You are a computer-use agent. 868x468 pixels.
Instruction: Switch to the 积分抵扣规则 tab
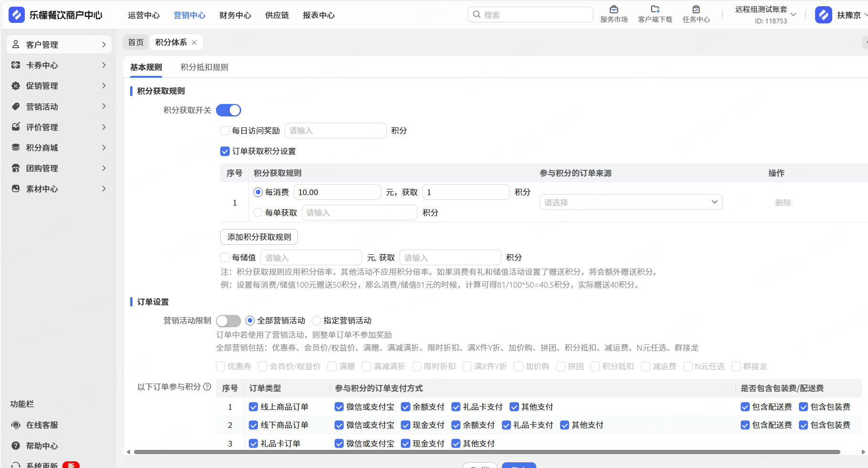[204, 67]
